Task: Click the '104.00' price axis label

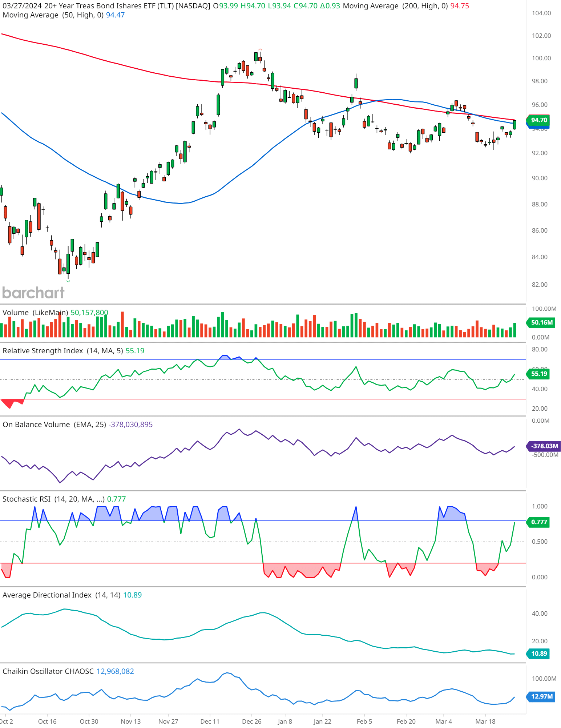Action: click(x=541, y=13)
